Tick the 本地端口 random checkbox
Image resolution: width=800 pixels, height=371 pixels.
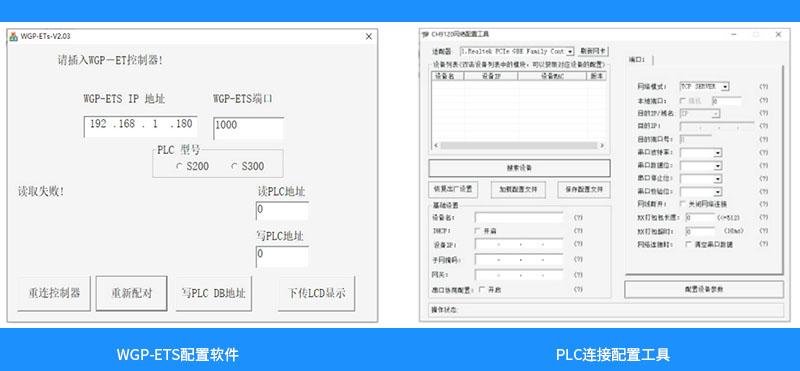coord(684,101)
